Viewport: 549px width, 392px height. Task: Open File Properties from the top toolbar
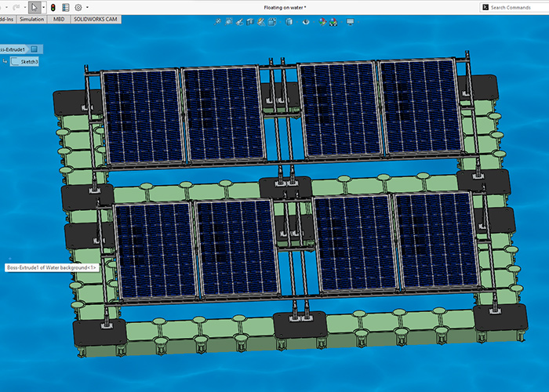click(66, 7)
